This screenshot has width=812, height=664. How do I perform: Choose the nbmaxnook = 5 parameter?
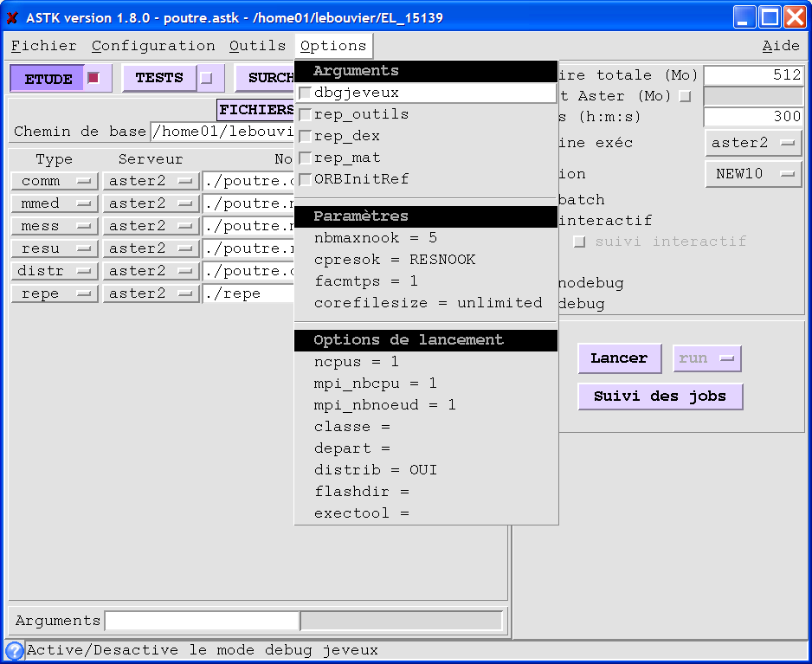pyautogui.click(x=376, y=237)
